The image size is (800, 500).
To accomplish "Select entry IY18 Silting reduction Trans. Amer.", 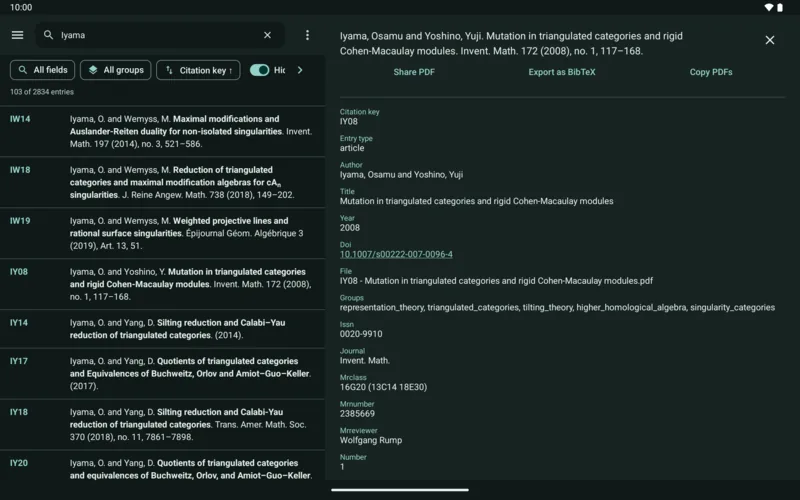I will click(162, 424).
